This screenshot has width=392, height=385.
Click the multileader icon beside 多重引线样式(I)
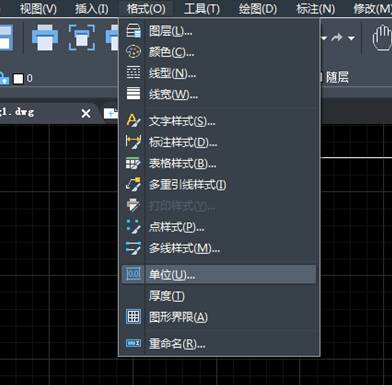[133, 184]
